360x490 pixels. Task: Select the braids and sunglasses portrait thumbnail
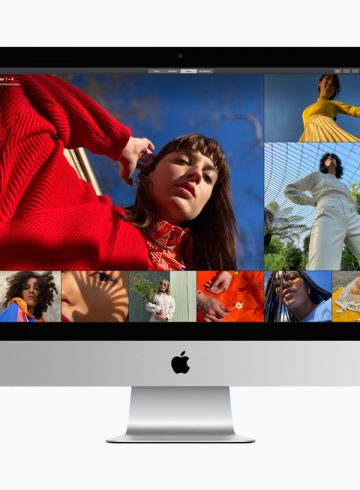pyautogui.click(x=298, y=296)
